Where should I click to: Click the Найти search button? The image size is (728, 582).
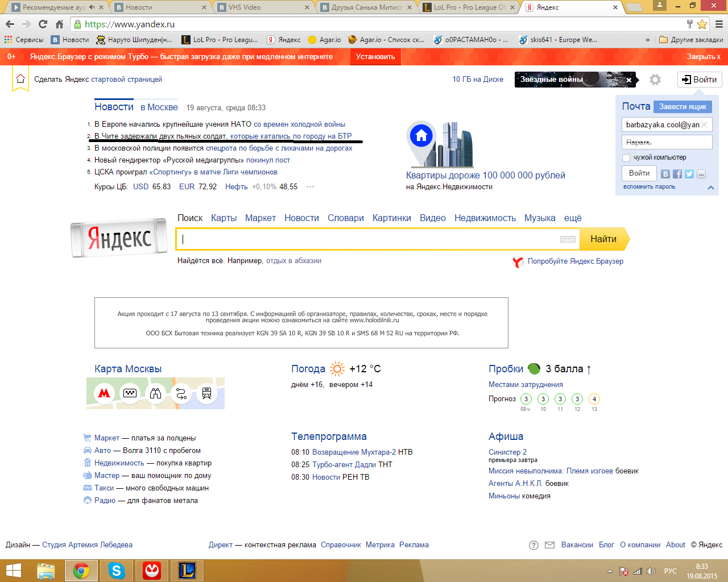pos(604,239)
